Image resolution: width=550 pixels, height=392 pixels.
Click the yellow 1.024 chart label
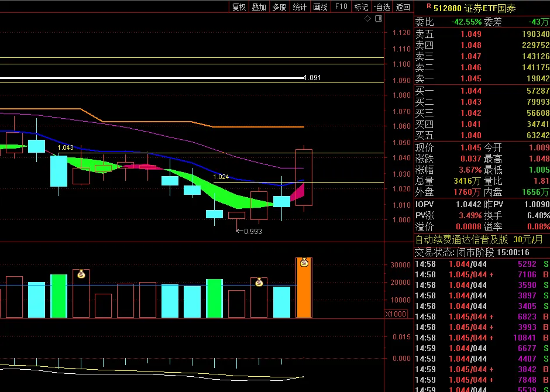[221, 177]
